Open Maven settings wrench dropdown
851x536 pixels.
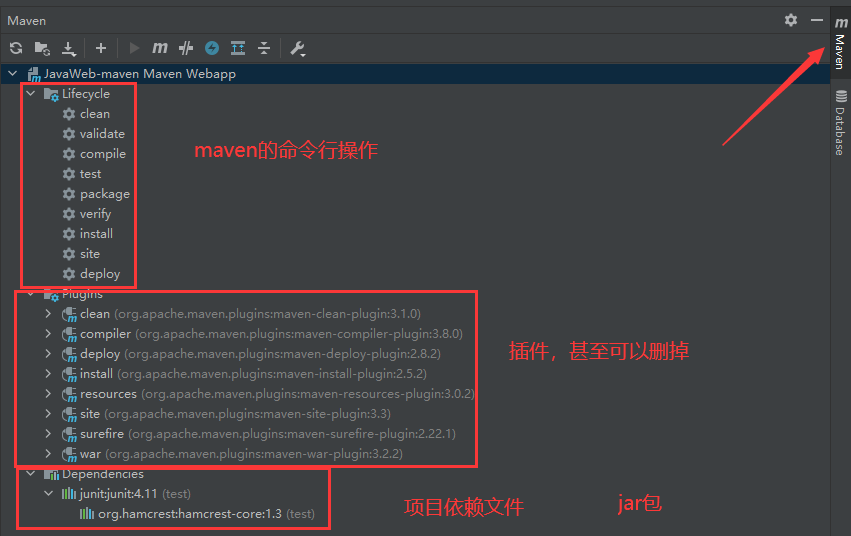pyautogui.click(x=297, y=49)
